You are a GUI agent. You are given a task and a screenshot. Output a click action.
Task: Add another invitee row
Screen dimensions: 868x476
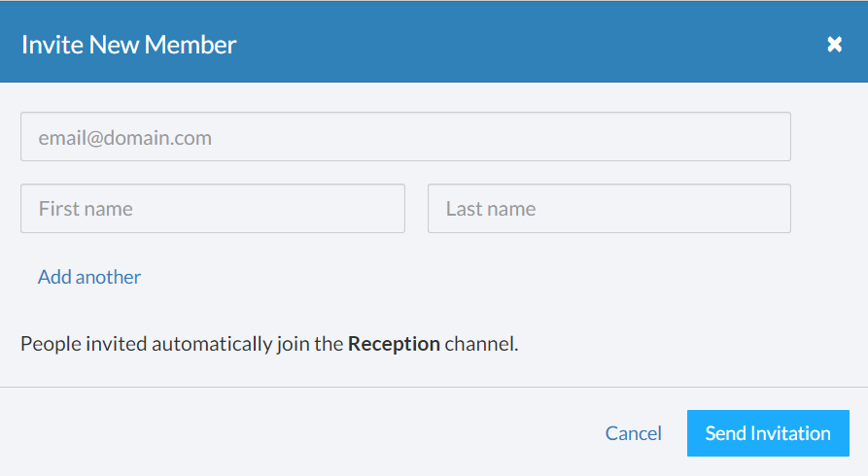pos(89,277)
